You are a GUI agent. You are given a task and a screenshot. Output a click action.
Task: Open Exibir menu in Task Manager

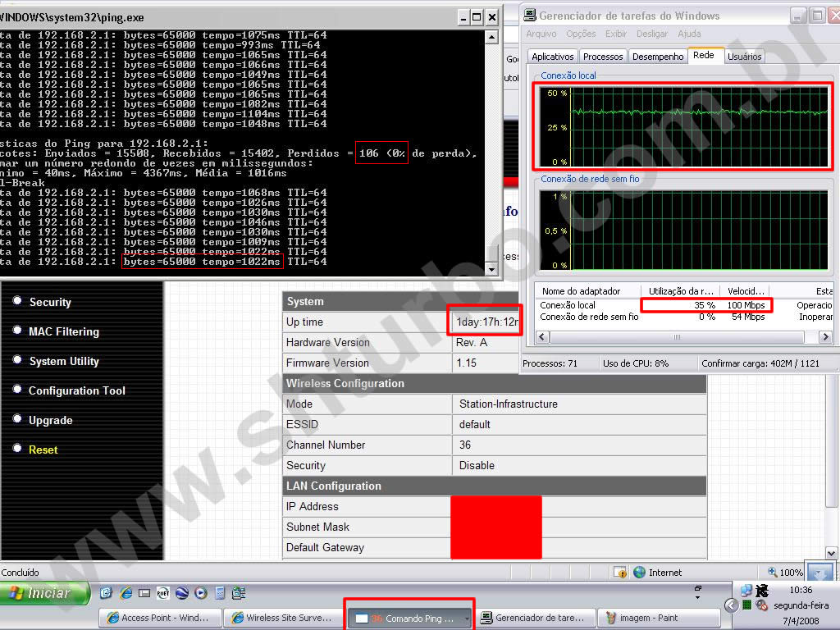(616, 34)
